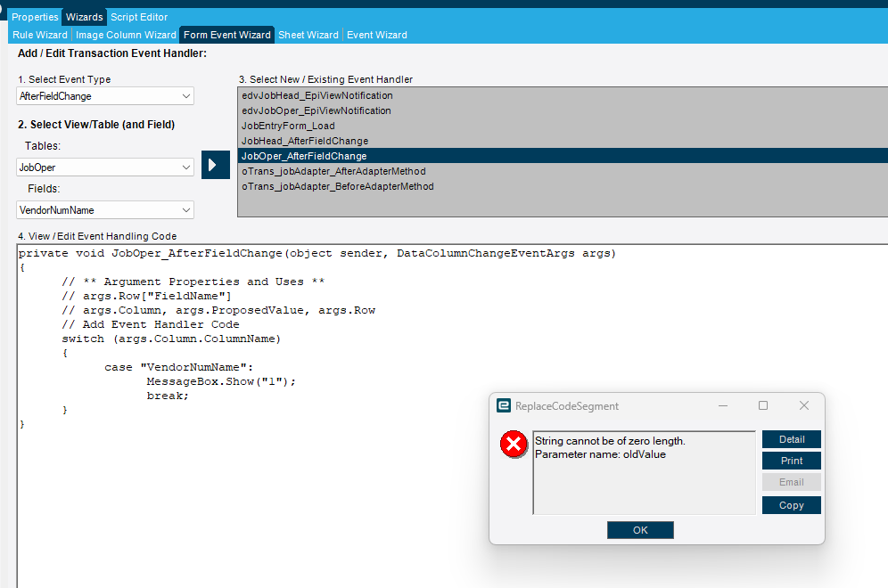
Task: Click Print in the error dialog
Action: point(791,461)
